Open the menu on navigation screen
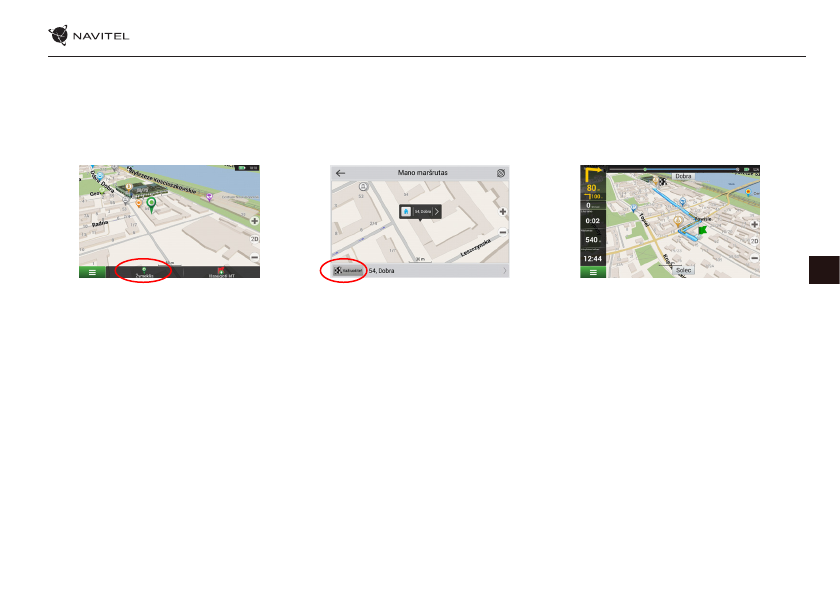The width and height of the screenshot is (840, 595). [594, 271]
